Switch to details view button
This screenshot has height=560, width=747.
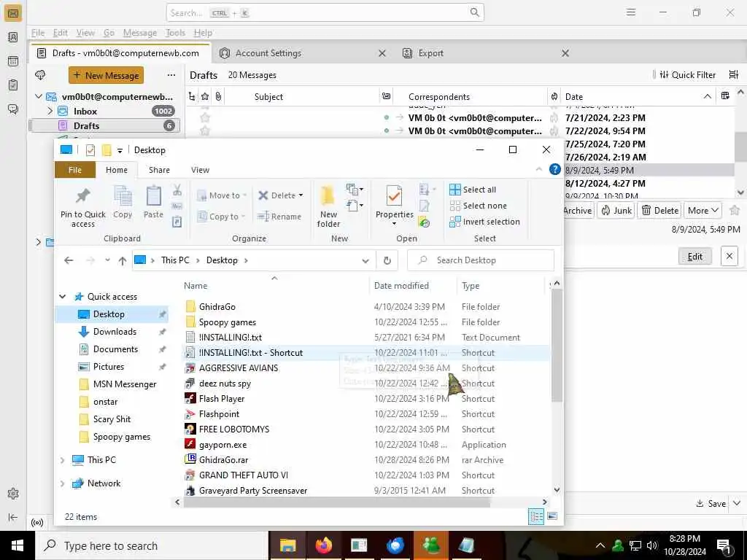click(x=536, y=517)
